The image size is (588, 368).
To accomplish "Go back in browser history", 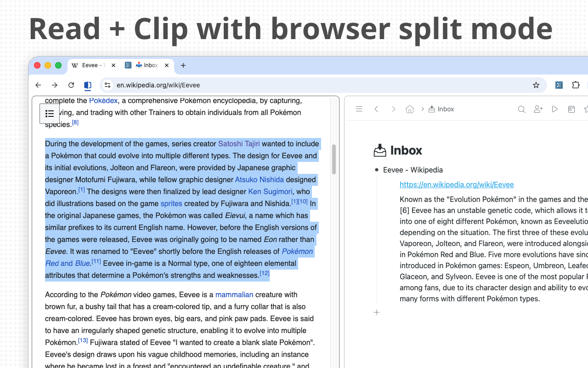I will [38, 85].
